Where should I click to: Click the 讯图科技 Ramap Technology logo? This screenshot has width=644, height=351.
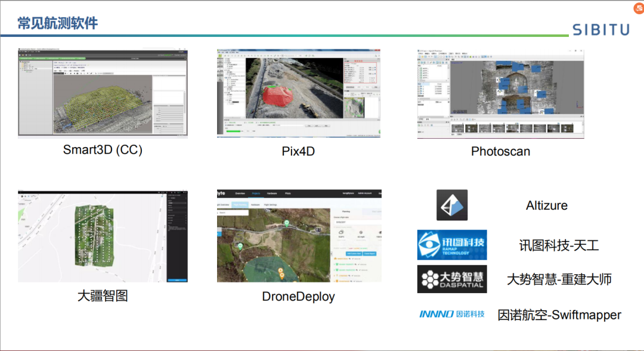pos(452,245)
